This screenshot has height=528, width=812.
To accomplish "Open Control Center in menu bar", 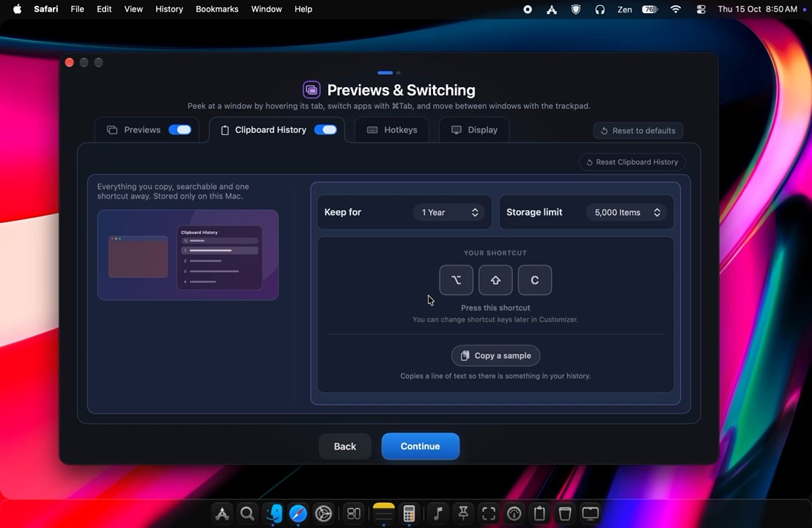I will tap(701, 10).
